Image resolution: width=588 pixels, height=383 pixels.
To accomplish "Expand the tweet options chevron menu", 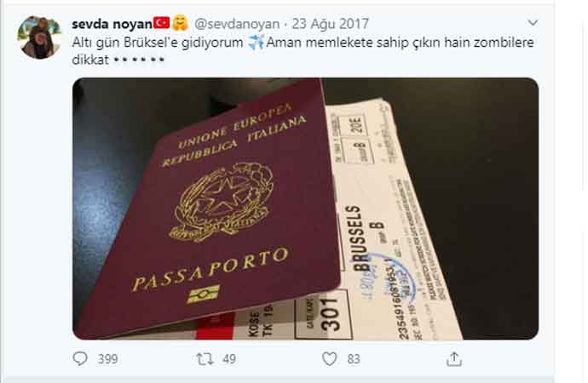I will [x=533, y=23].
